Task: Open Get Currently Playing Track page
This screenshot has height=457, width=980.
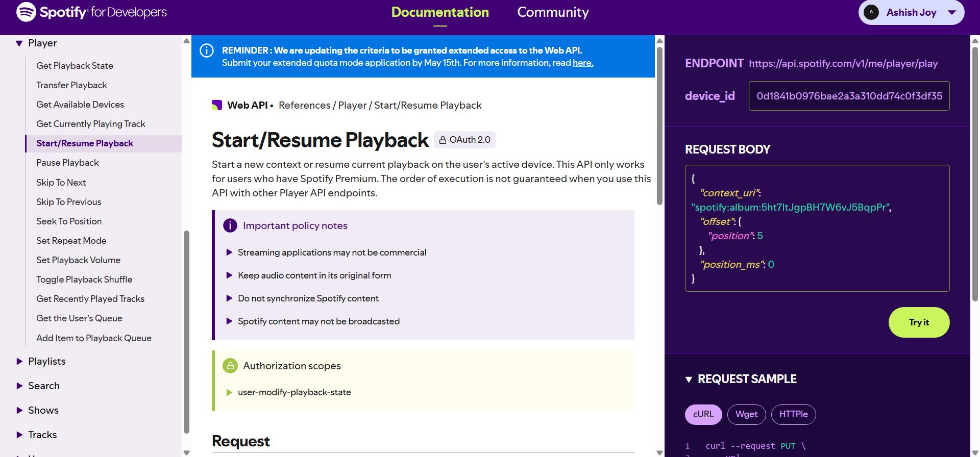Action: pyautogui.click(x=91, y=124)
